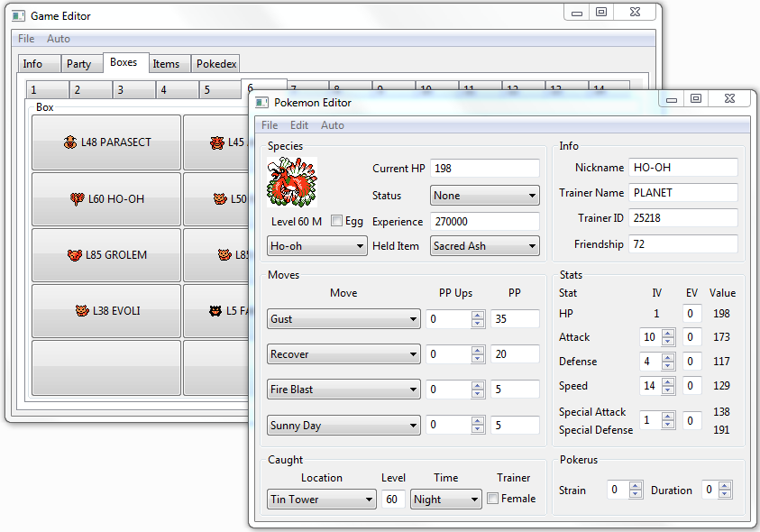Click the HP EV field
The height and width of the screenshot is (532, 760).
point(691,313)
